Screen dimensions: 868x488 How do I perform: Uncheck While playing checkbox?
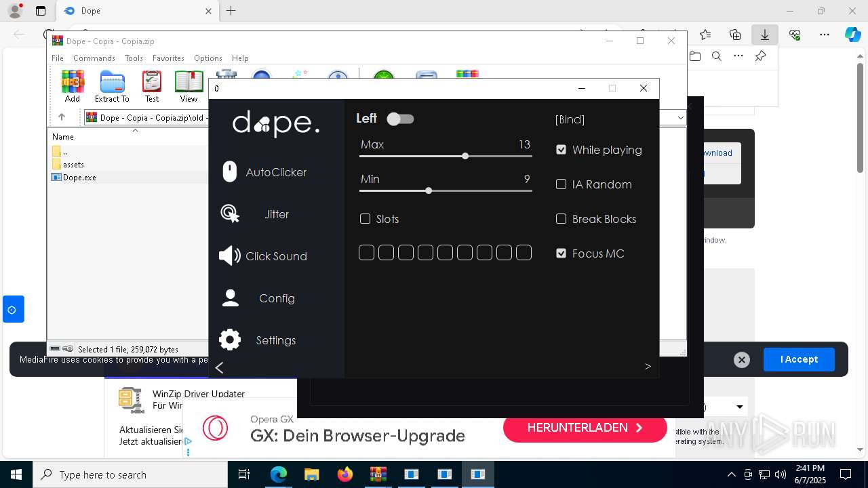pos(561,150)
